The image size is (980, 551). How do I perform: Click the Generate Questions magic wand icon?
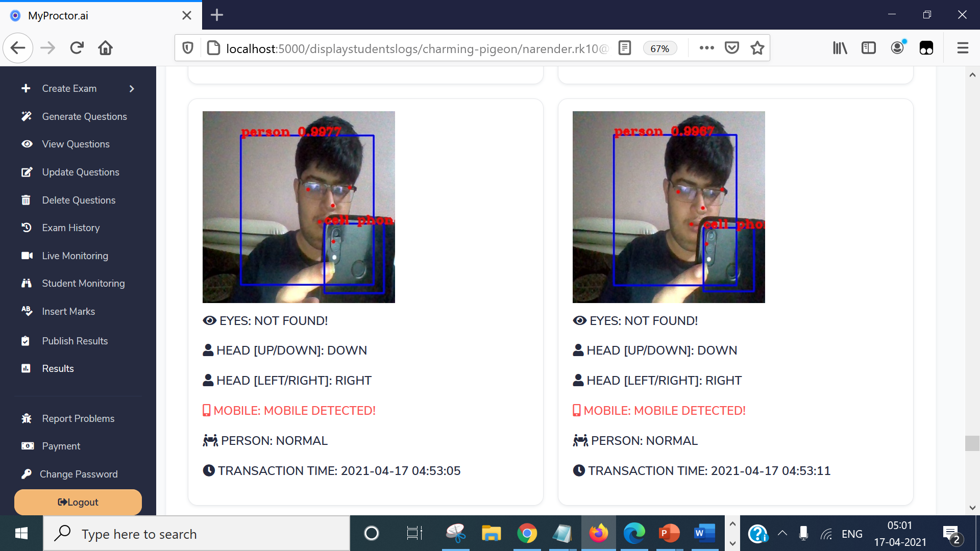[x=27, y=116]
